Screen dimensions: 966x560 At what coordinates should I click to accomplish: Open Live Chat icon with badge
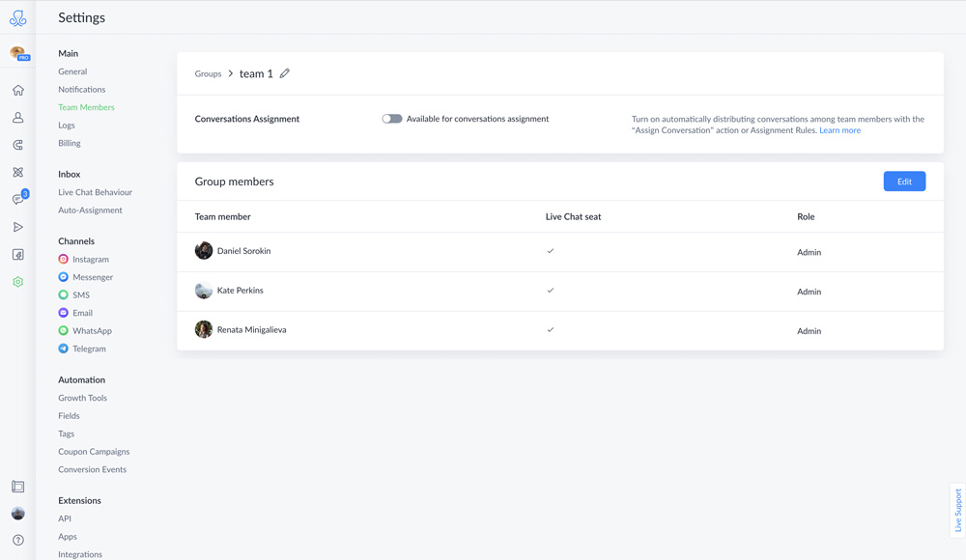[x=19, y=198]
